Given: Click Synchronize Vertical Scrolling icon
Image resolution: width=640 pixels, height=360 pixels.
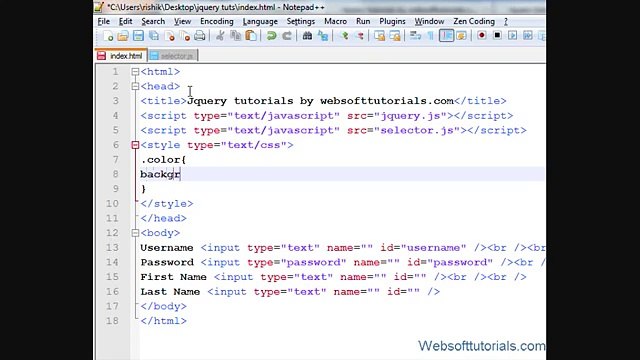Looking at the screenshot, I should 380,36.
